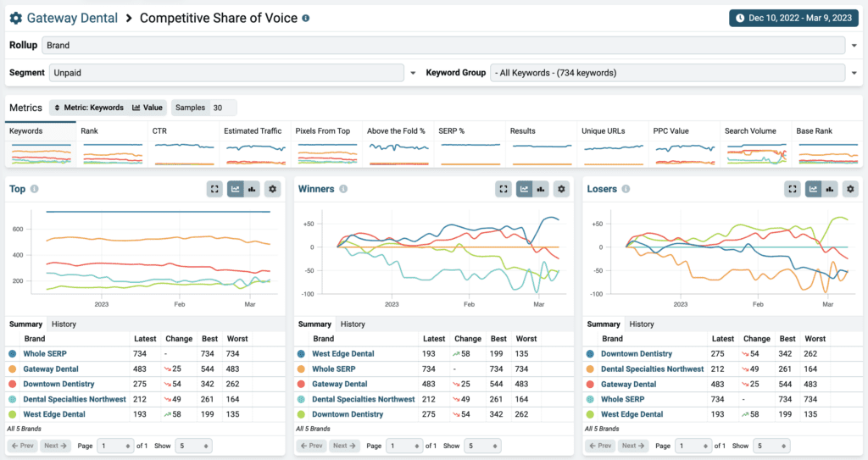Open Downtown Dentistry link in Losers table
This screenshot has width=868, height=460.
(x=637, y=354)
